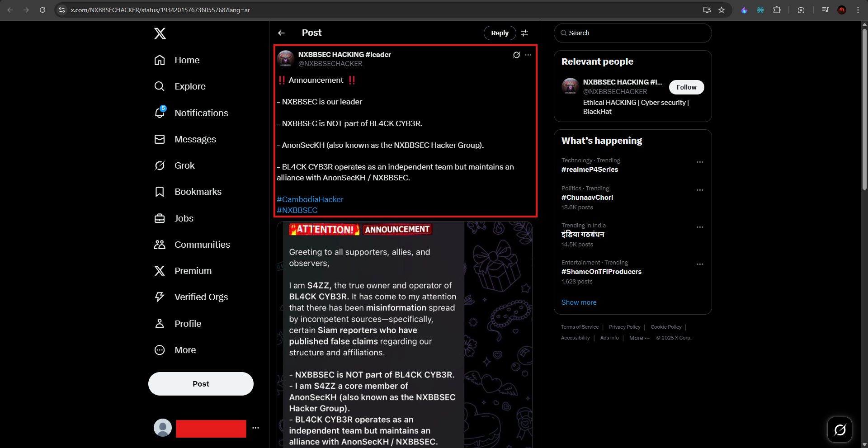
Task: Click post author name NXBBSEC HACKING #leader
Action: click(x=344, y=55)
